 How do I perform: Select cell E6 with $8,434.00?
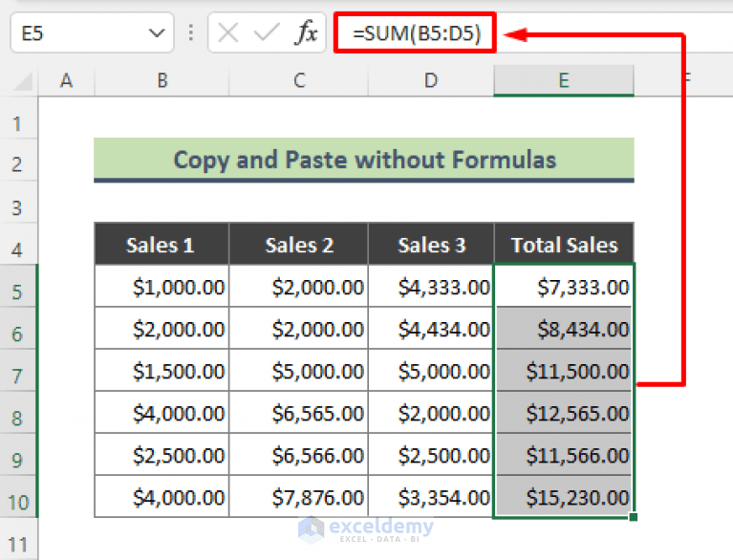click(564, 328)
